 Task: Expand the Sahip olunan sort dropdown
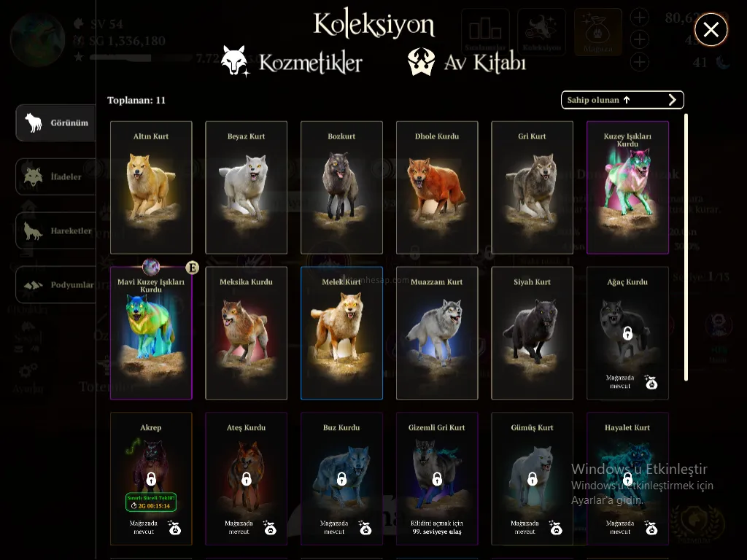[622, 100]
